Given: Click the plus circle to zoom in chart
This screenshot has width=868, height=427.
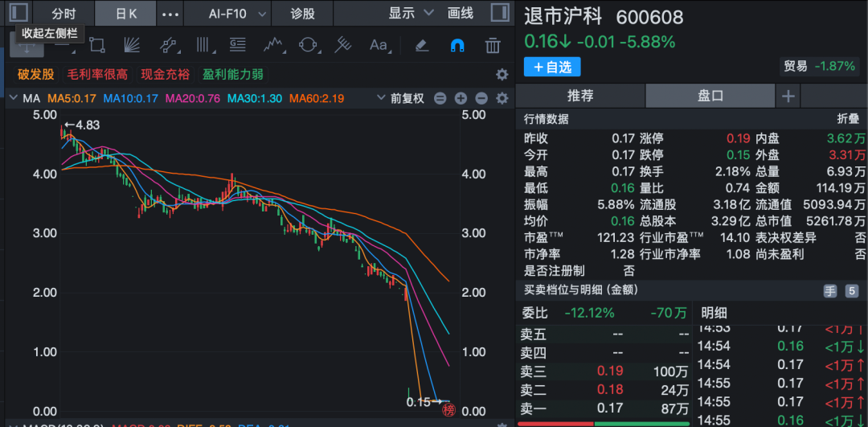Looking at the screenshot, I should coord(461,99).
